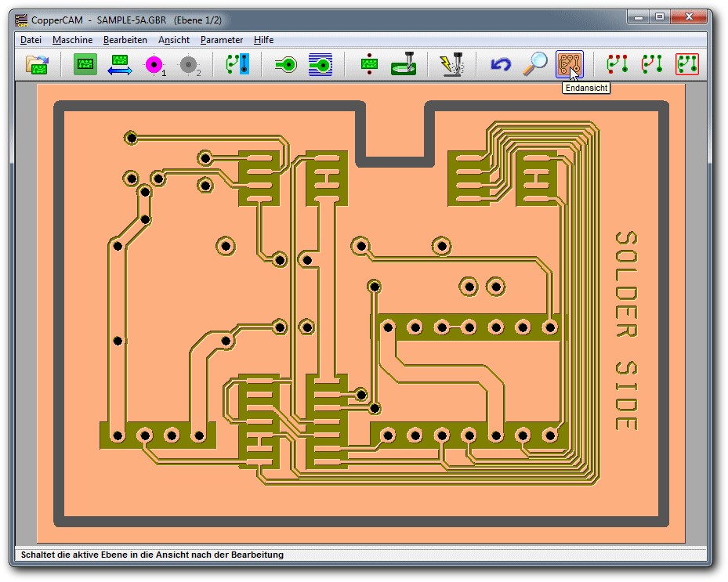This screenshot has height=582, width=728.
Task: Select layer 2 gray pad icon
Action: pyautogui.click(x=190, y=64)
